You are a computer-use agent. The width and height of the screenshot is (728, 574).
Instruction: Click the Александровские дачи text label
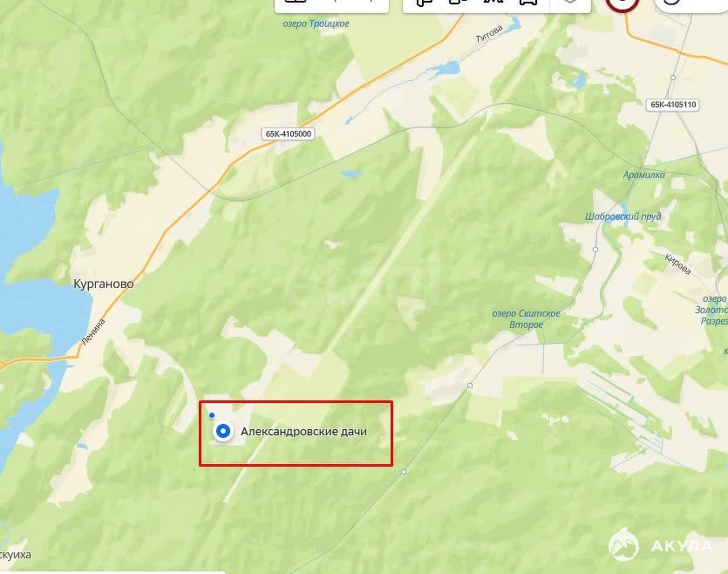[303, 432]
